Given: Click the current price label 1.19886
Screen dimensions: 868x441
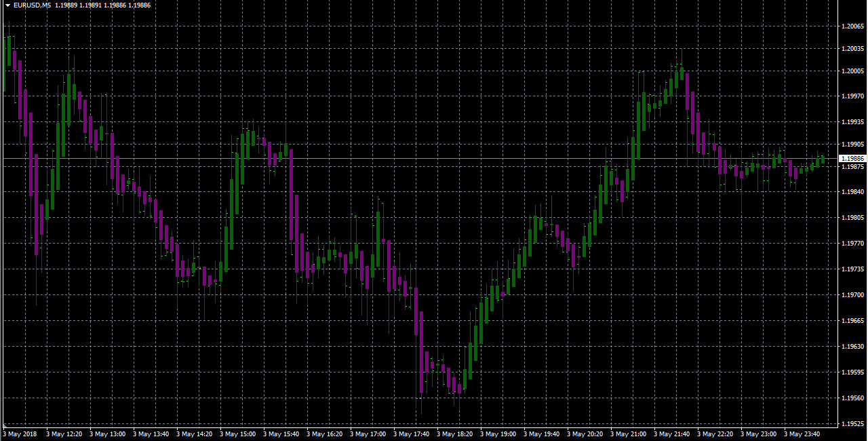Looking at the screenshot, I should click(852, 158).
